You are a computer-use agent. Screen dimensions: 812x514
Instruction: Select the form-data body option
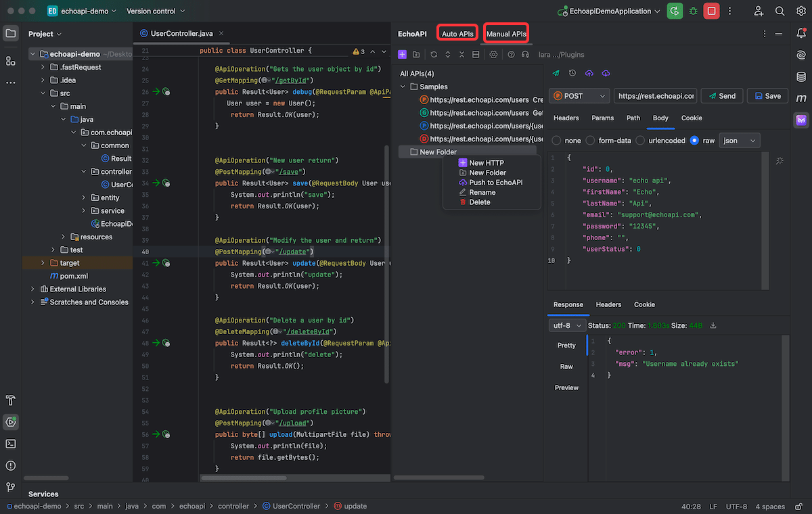point(591,140)
